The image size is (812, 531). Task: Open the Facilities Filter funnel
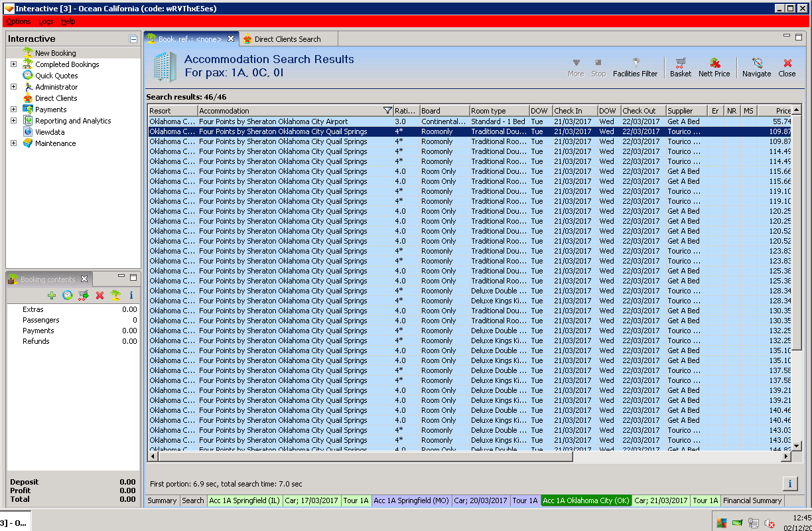[635, 67]
